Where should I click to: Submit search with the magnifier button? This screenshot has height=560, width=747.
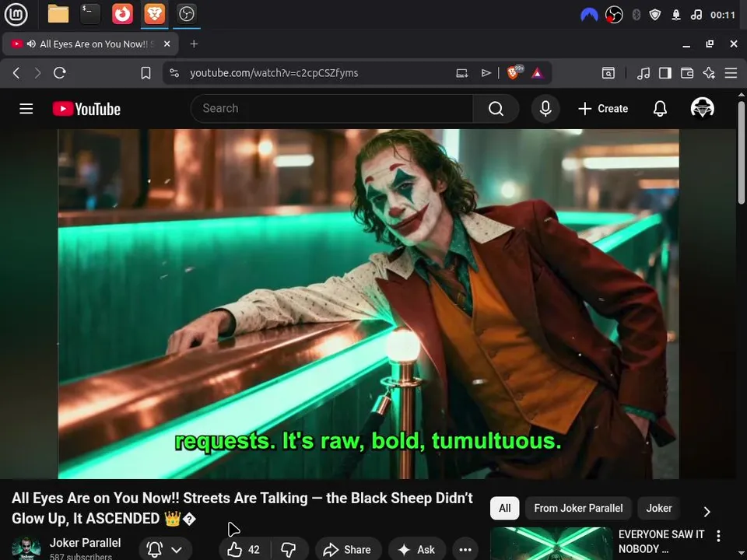click(496, 109)
